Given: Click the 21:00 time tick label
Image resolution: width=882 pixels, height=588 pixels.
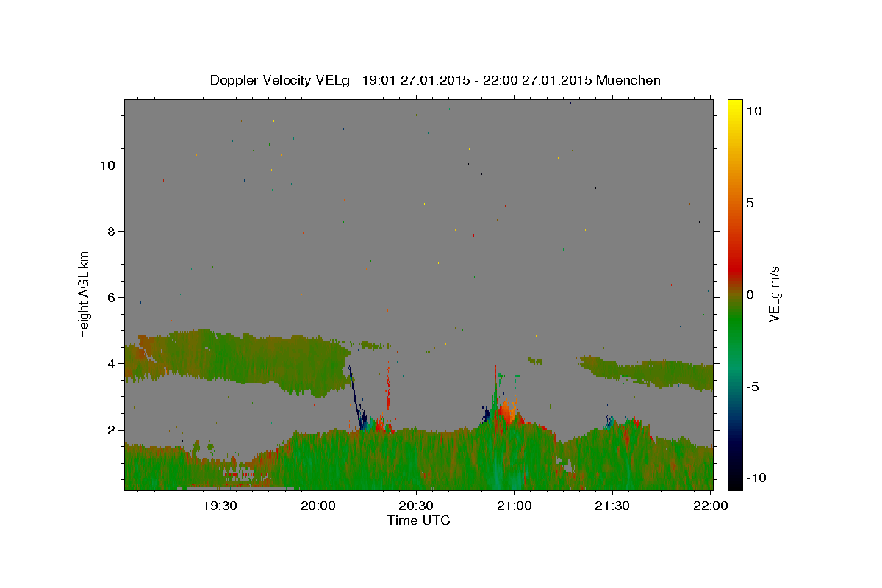Looking at the screenshot, I should click(514, 506).
